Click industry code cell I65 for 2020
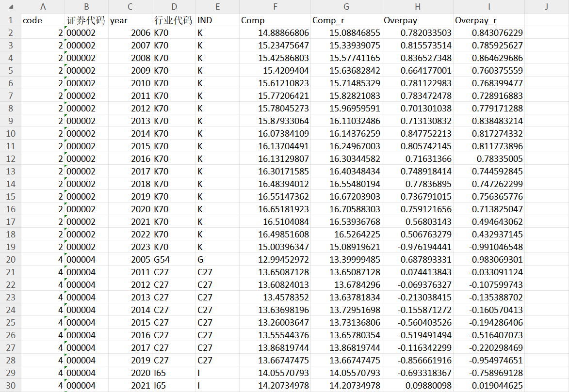This screenshot has height=392, width=569. click(174, 373)
